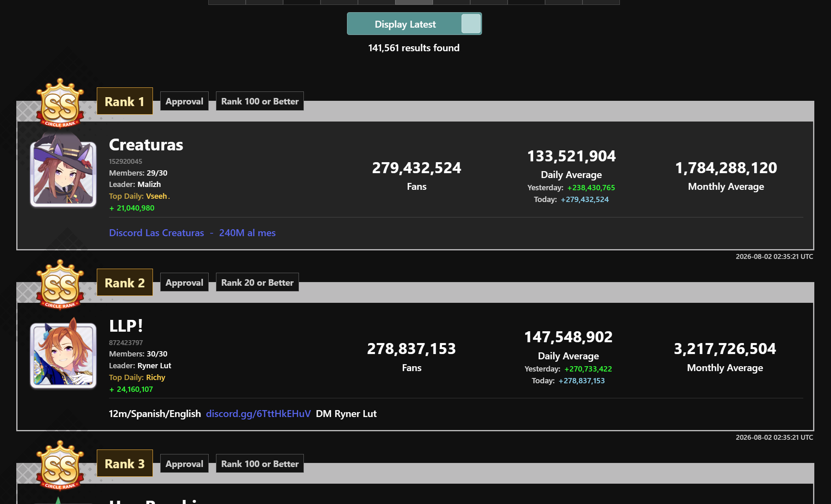Screen dimensions: 831x504
Task: Click the 147,548,902 Daily Average value
Action: click(x=569, y=337)
